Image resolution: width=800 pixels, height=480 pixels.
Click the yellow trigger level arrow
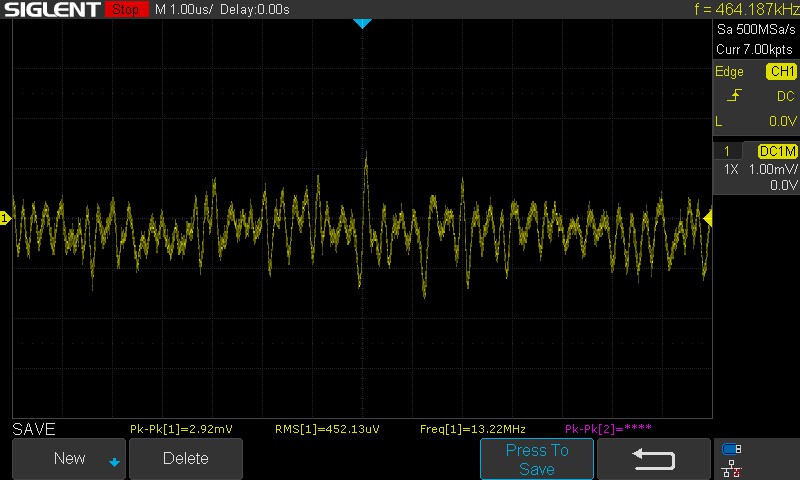click(x=708, y=218)
